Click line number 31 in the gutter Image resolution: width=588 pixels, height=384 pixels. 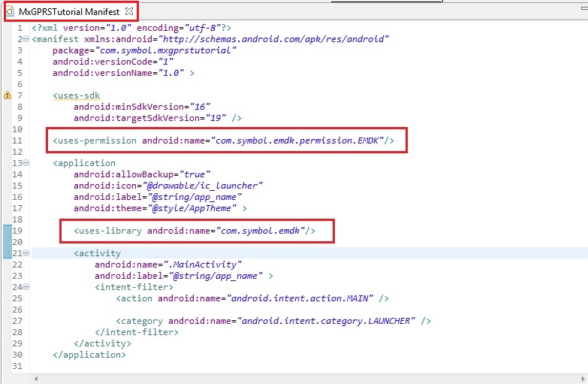(17, 366)
